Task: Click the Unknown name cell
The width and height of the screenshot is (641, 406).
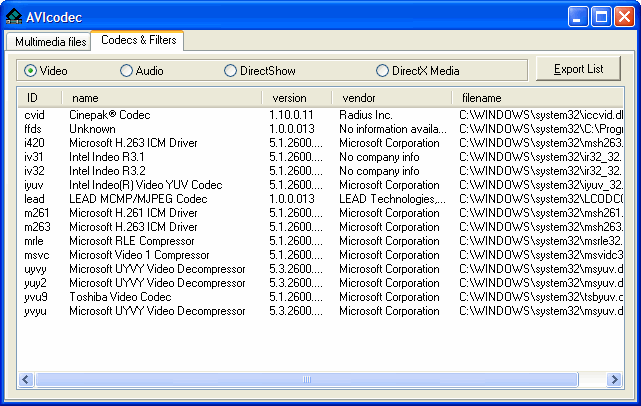Action: (x=92, y=129)
